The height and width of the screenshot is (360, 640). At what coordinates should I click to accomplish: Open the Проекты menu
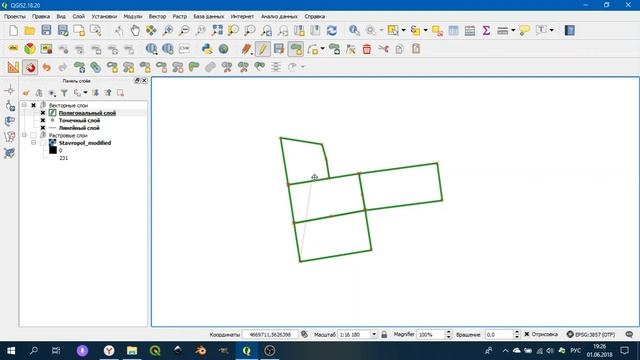(15, 16)
